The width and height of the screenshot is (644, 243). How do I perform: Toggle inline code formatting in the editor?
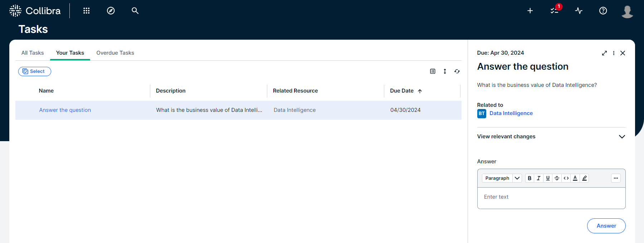[x=566, y=178]
